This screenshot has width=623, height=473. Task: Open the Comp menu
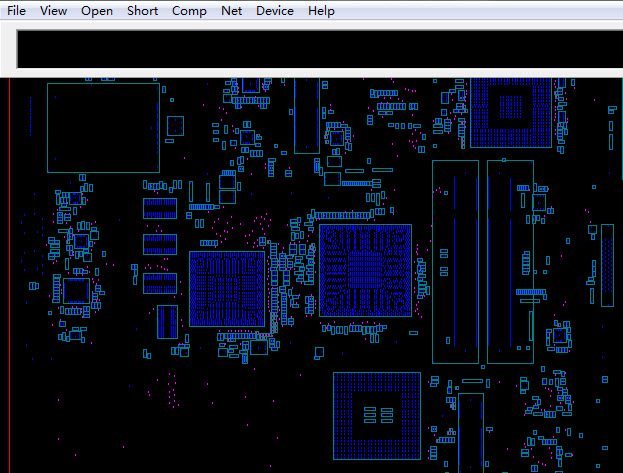[189, 11]
